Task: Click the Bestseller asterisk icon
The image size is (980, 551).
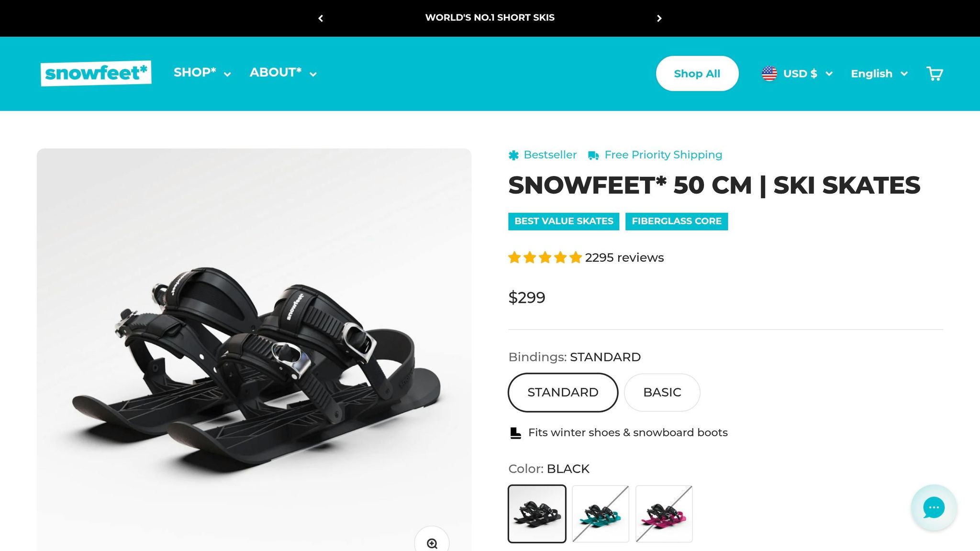Action: pos(513,155)
